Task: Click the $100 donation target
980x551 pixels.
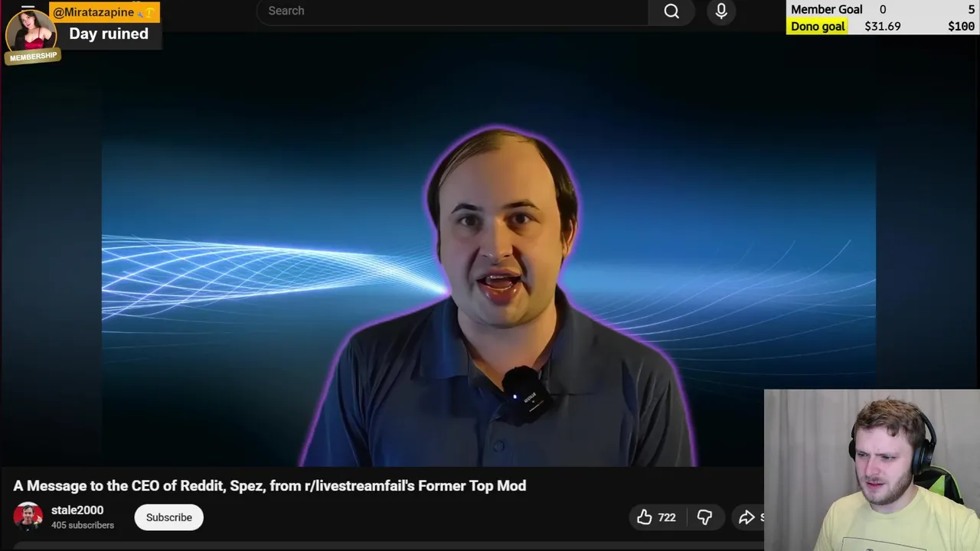Action: (962, 26)
